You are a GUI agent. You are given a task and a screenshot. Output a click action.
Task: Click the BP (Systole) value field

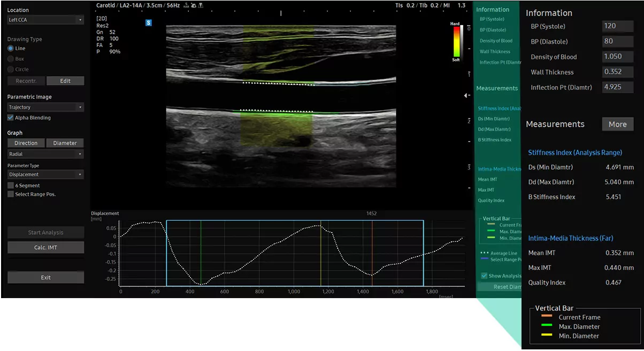(617, 26)
